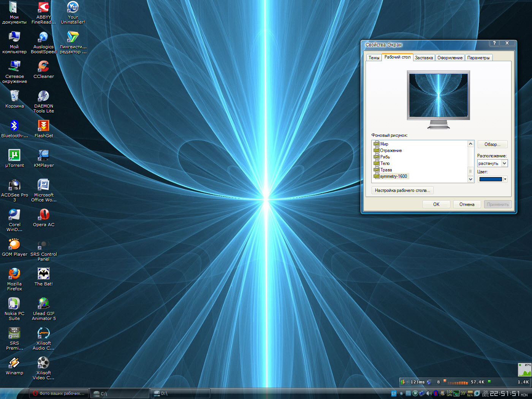Image resolution: width=532 pixels, height=399 pixels.
Task: Click the Bluetooth desktop shortcut
Action: click(x=14, y=129)
